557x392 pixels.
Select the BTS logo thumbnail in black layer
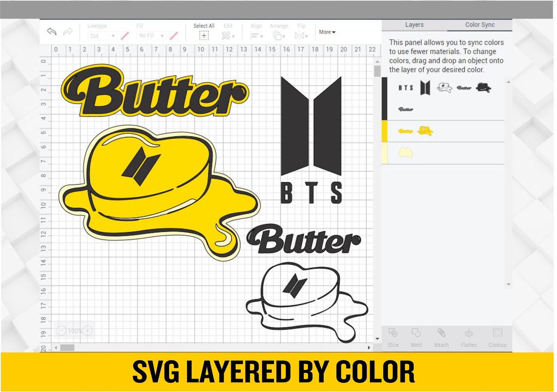[x=425, y=88]
